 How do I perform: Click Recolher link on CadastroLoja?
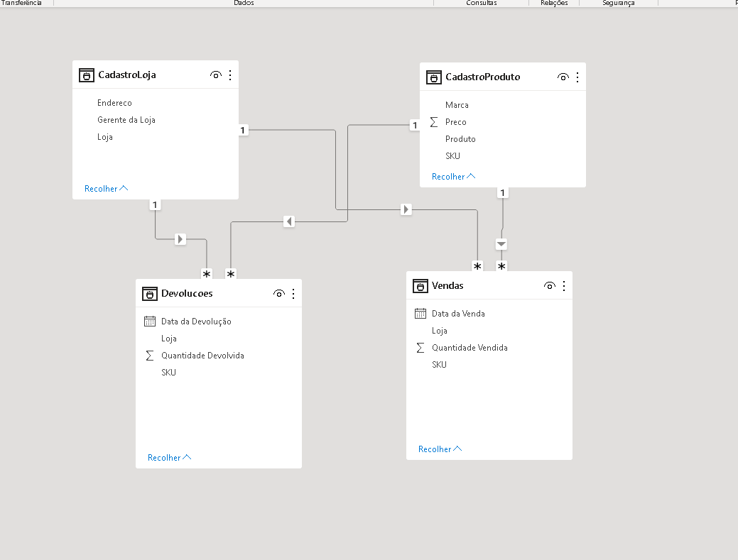pos(105,188)
